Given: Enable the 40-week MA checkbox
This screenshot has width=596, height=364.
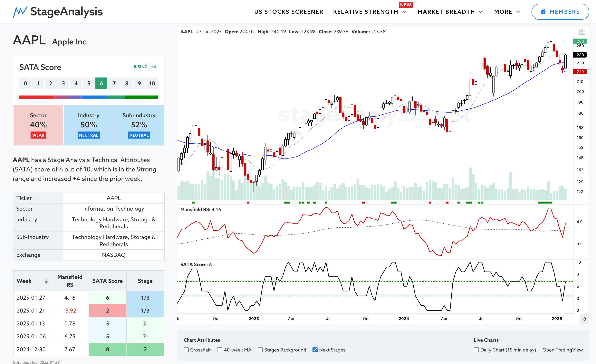Looking at the screenshot, I should coord(219,350).
